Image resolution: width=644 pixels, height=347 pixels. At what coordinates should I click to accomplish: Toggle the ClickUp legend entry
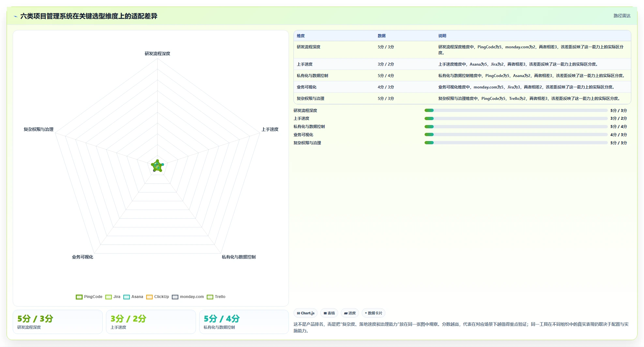tap(158, 297)
